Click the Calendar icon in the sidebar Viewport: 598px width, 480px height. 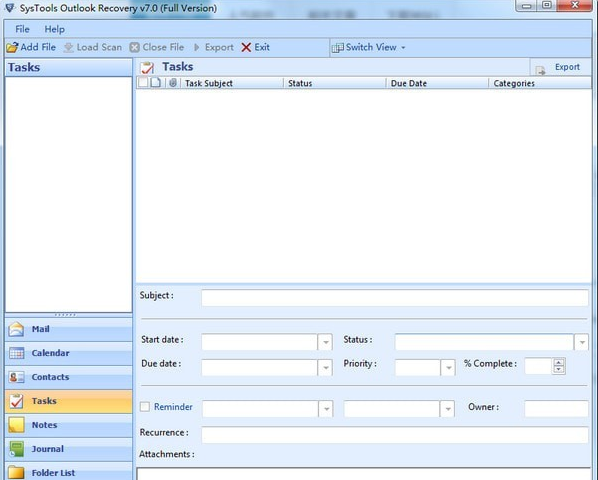point(16,353)
